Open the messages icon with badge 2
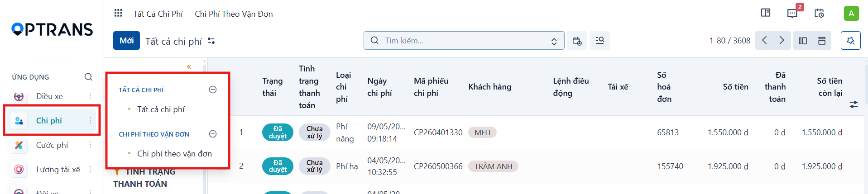 792,13
